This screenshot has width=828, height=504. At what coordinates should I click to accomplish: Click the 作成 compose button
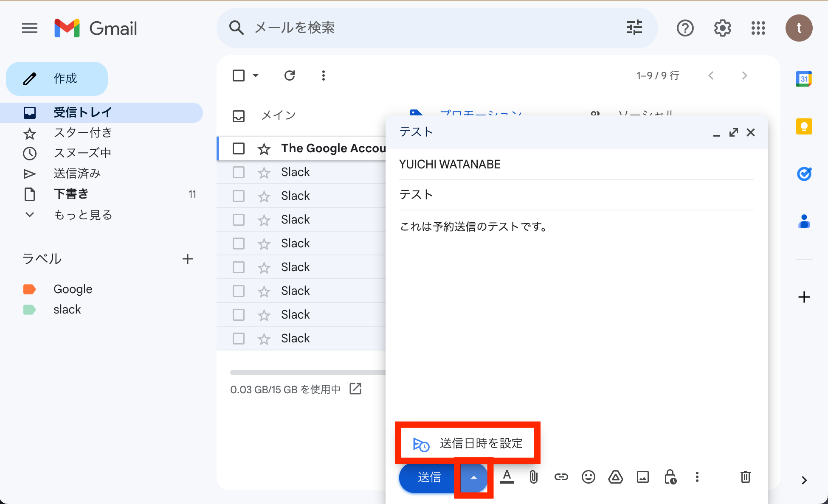pos(57,78)
